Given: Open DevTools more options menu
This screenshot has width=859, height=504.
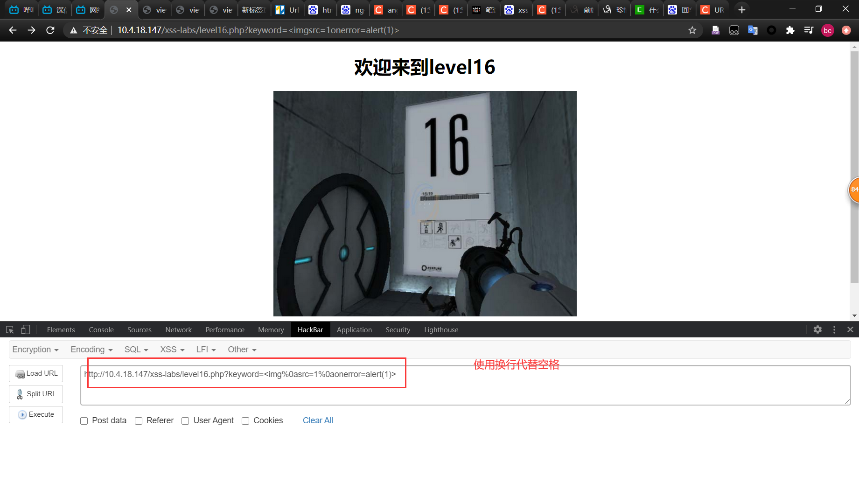Looking at the screenshot, I should pos(834,329).
